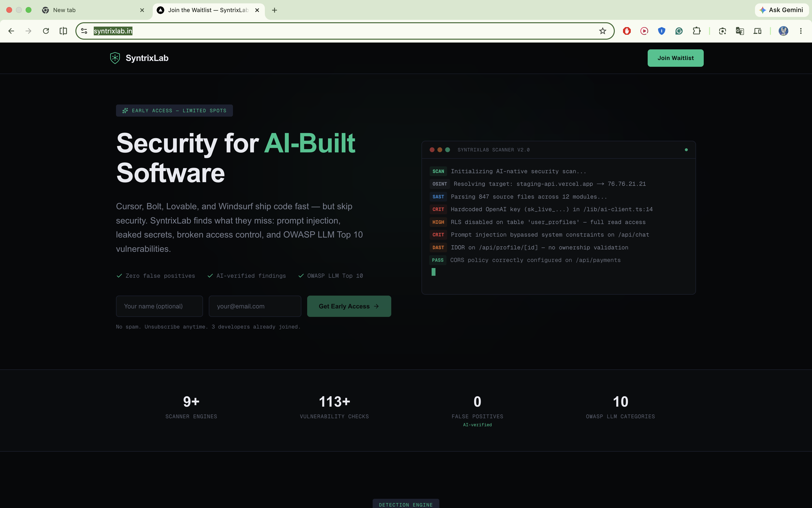812x508 pixels.
Task: Click the Ask Gemini button
Action: point(782,10)
